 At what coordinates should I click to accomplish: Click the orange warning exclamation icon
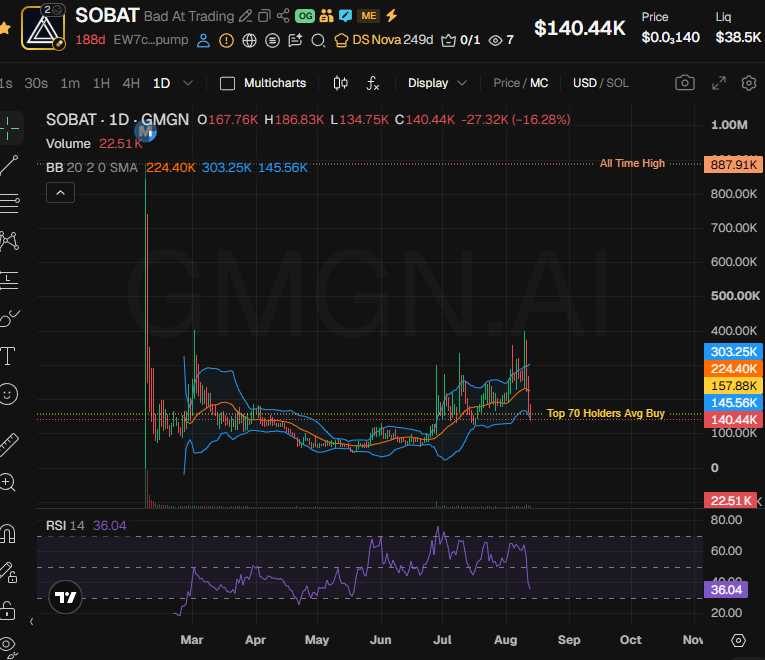[226, 40]
